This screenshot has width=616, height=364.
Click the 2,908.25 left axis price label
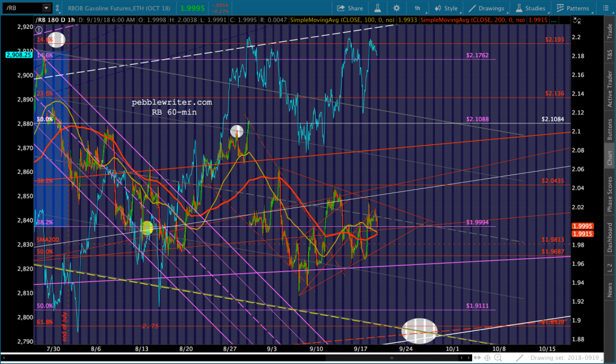point(19,55)
